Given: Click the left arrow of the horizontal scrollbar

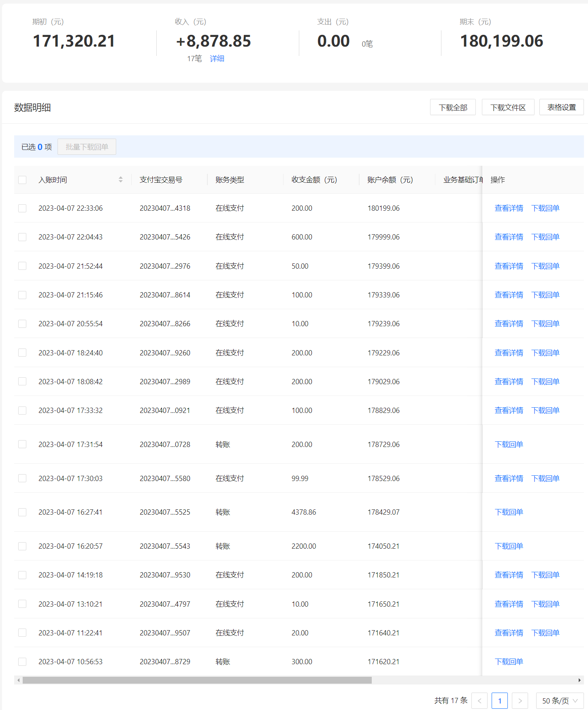Looking at the screenshot, I should [18, 680].
